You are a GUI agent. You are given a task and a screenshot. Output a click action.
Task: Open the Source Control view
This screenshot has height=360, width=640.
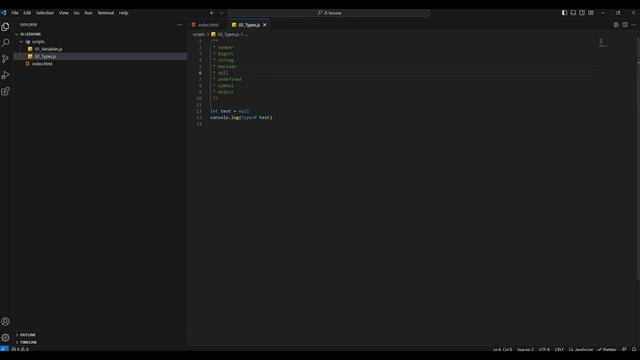pyautogui.click(x=5, y=59)
